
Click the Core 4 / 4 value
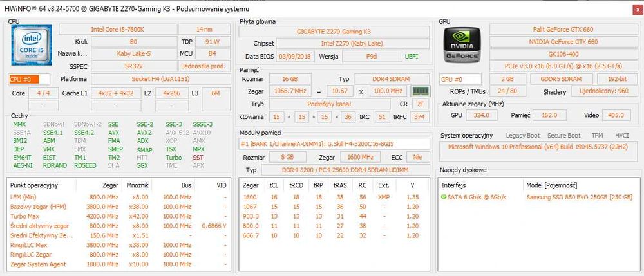[44, 93]
